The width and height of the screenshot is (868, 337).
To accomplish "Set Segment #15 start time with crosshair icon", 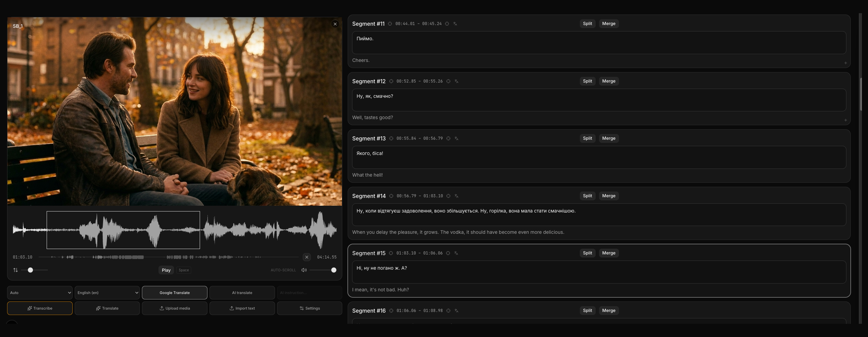I will pos(391,253).
